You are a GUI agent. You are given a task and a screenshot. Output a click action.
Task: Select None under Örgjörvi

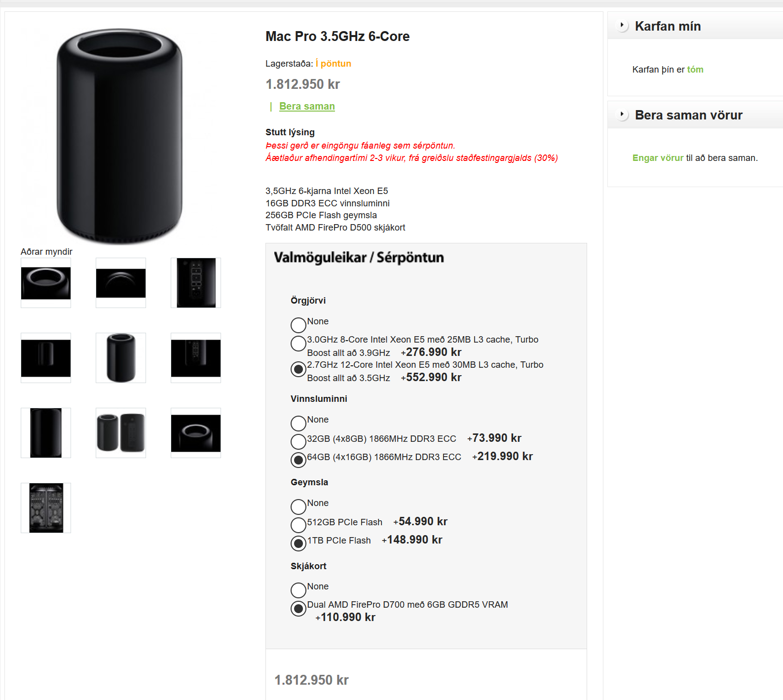[298, 325]
